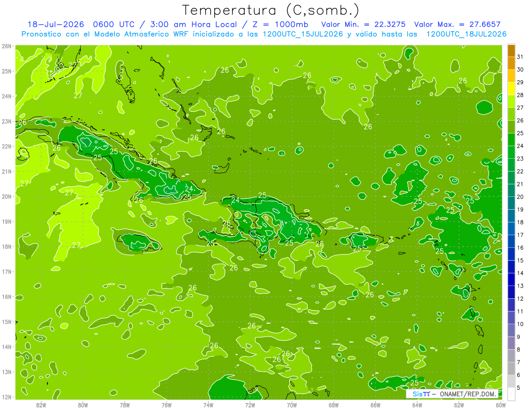Click the '24N' latitude axis label
The width and height of the screenshot is (532, 411).
(x=7, y=96)
